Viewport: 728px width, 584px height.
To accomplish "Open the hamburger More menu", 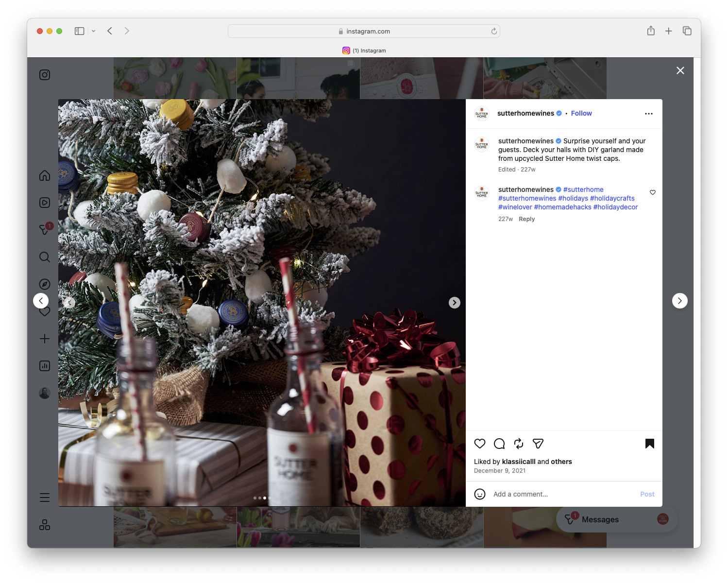I will click(x=45, y=497).
